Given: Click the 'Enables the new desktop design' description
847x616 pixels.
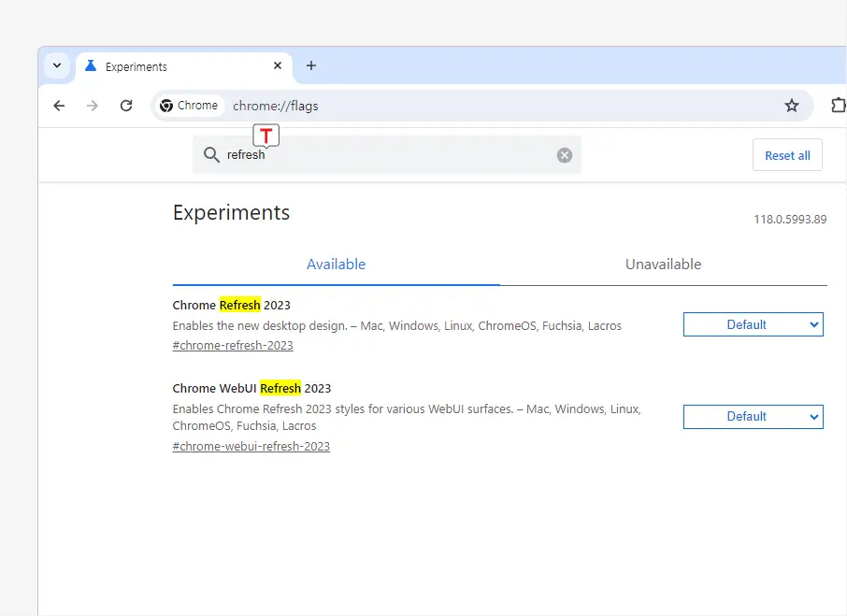Looking at the screenshot, I should pos(397,326).
